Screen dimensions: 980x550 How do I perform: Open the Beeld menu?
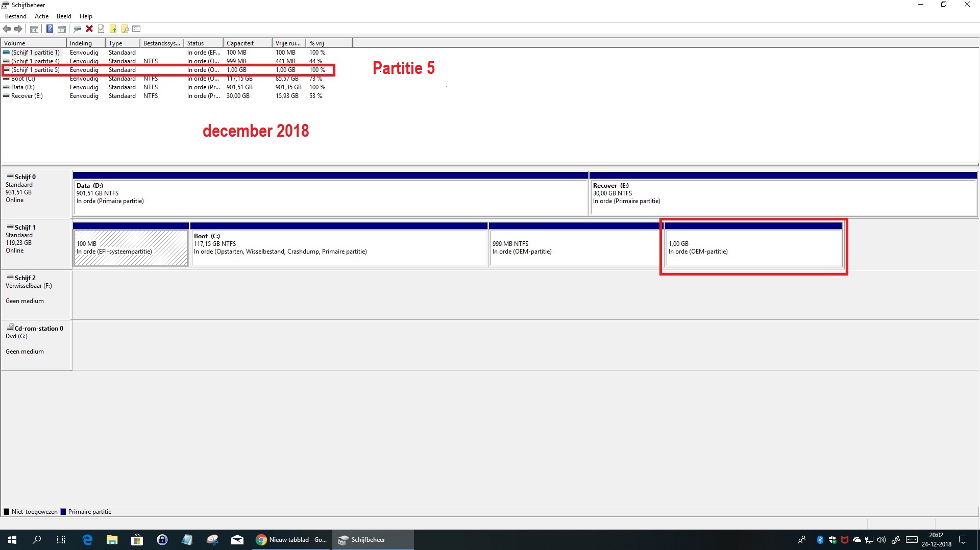(x=64, y=16)
